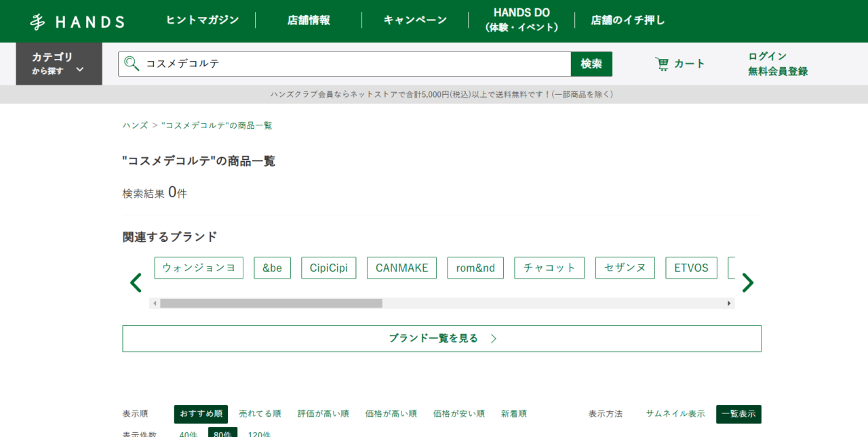The image size is (868, 437).
Task: Go to ハンズ breadcrumb link
Action: [x=135, y=125]
